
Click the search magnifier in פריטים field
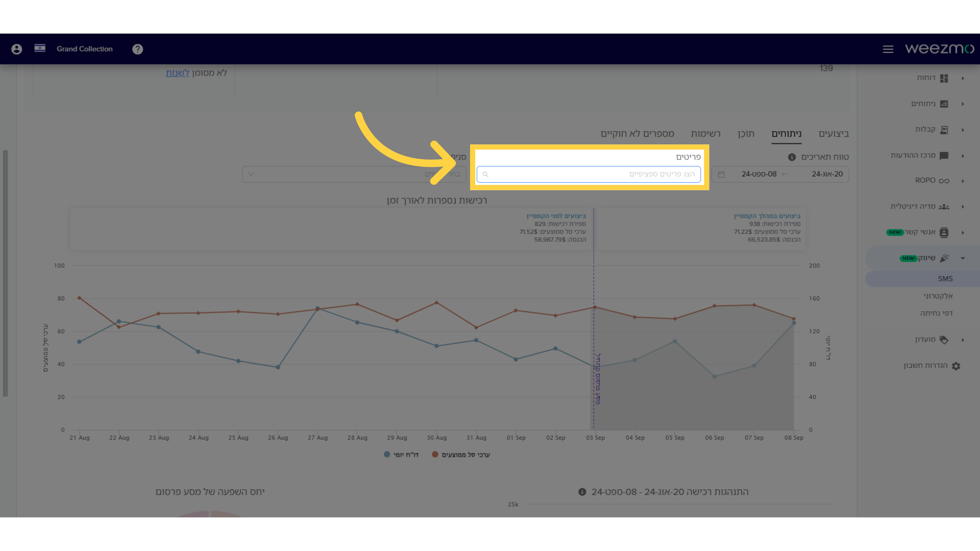point(485,174)
